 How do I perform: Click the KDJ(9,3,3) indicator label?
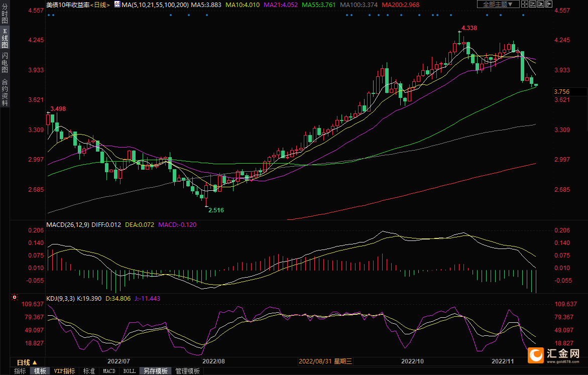(60, 299)
